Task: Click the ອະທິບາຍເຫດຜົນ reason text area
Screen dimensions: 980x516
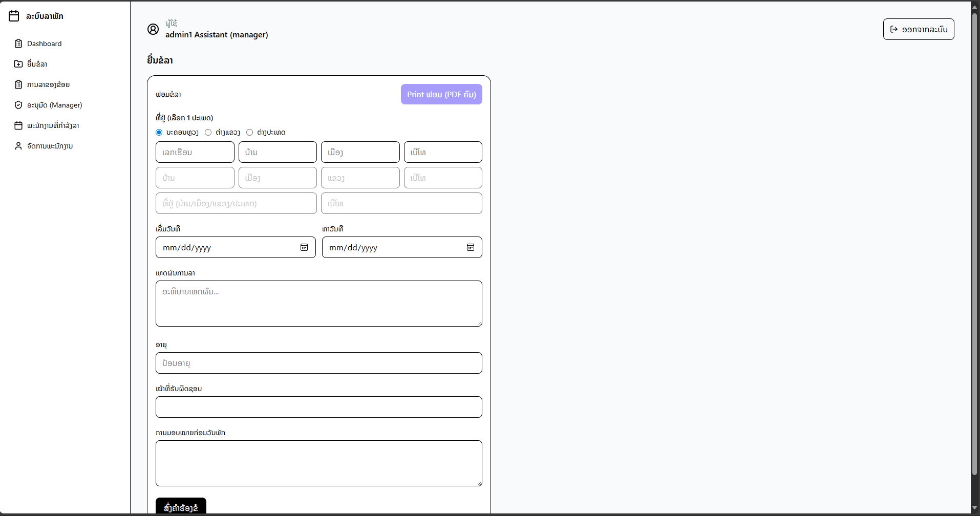Action: tap(318, 304)
